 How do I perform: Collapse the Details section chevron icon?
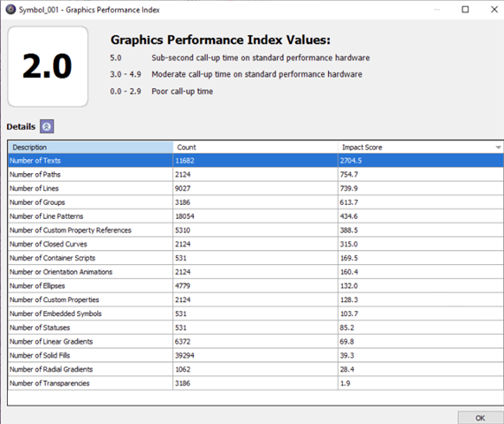[x=47, y=126]
